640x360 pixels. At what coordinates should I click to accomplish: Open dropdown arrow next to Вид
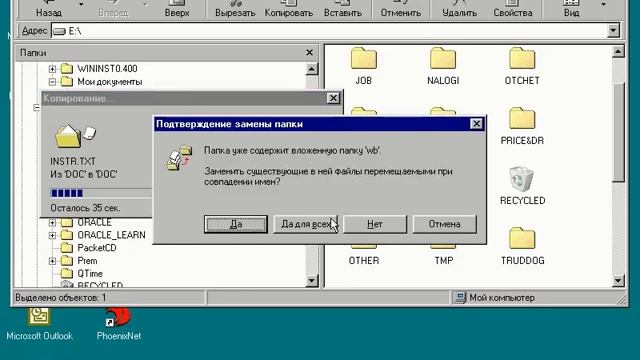pyautogui.click(x=603, y=5)
